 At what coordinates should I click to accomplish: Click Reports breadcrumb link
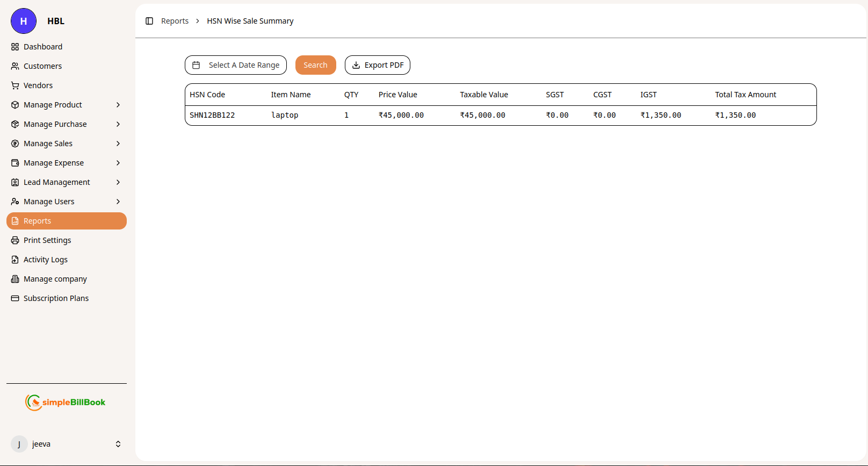175,21
